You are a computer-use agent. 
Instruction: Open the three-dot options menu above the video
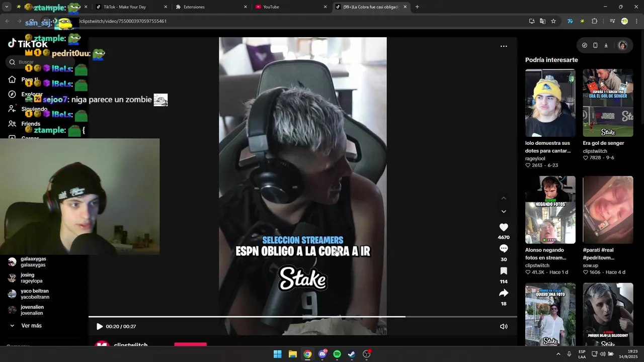click(504, 46)
